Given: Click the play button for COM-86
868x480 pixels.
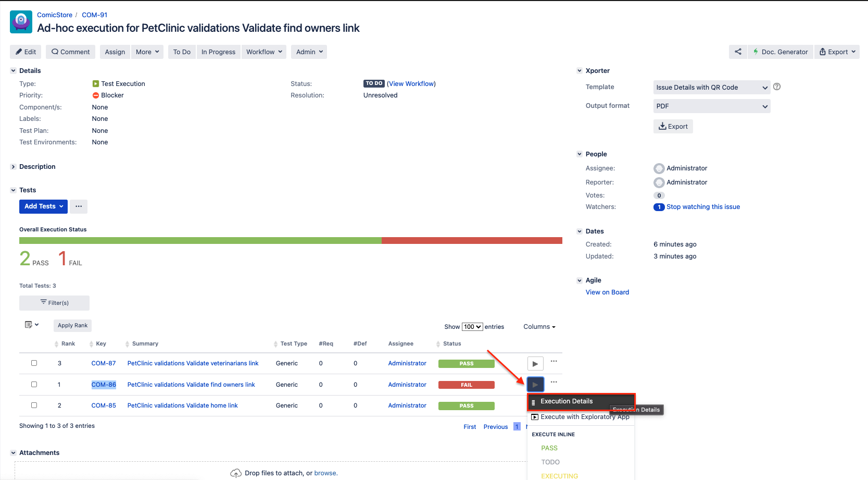Looking at the screenshot, I should (x=535, y=385).
